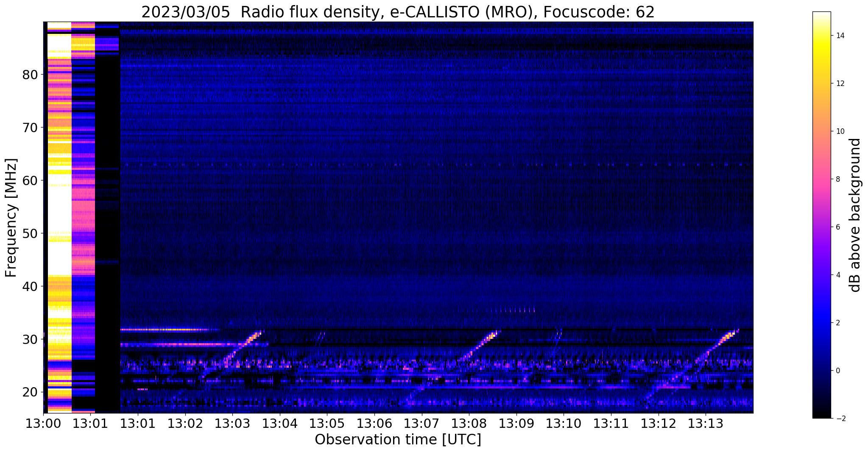868x452 pixels.
Task: Select the 80 MHz frequency tick label
Action: [x=30, y=75]
